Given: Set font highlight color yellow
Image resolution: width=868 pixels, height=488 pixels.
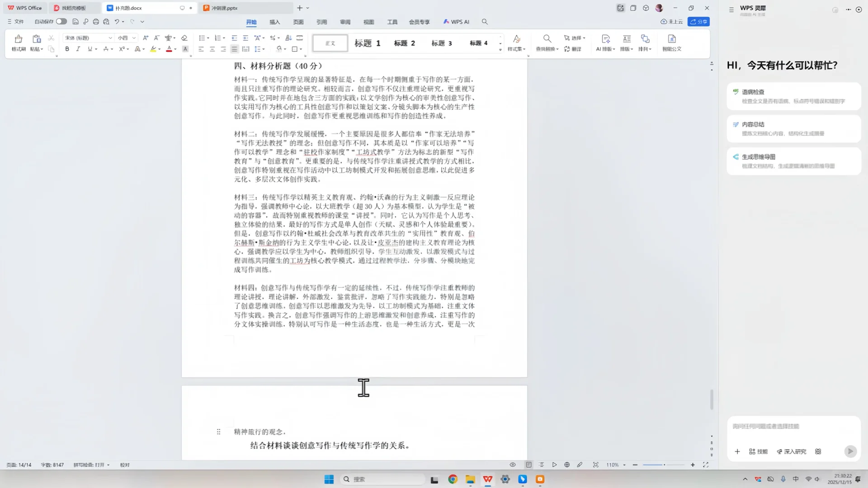Looking at the screenshot, I should (154, 49).
